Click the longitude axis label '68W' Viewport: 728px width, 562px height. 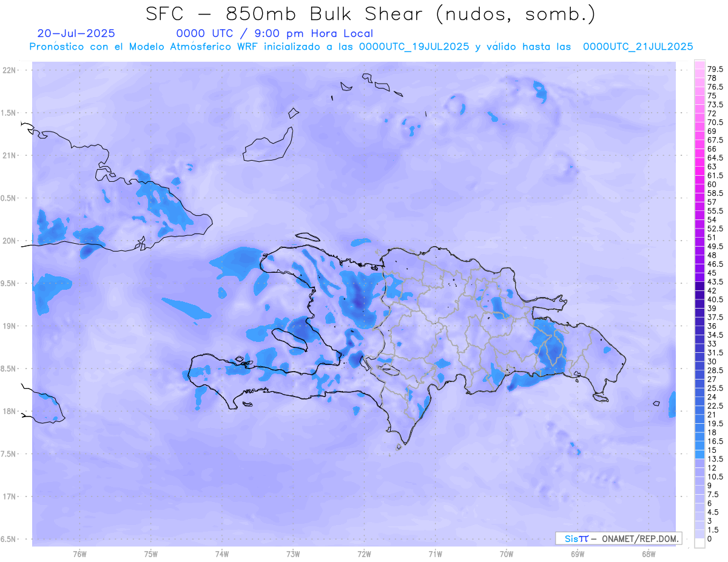[649, 554]
